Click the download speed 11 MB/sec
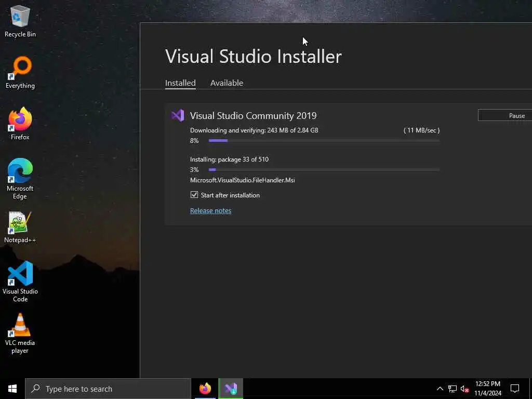532x399 pixels. click(421, 130)
